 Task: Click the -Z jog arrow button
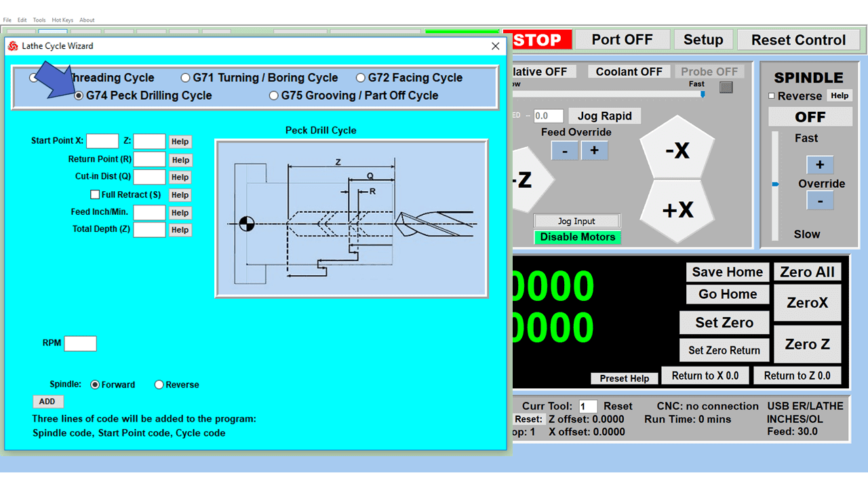click(x=529, y=180)
